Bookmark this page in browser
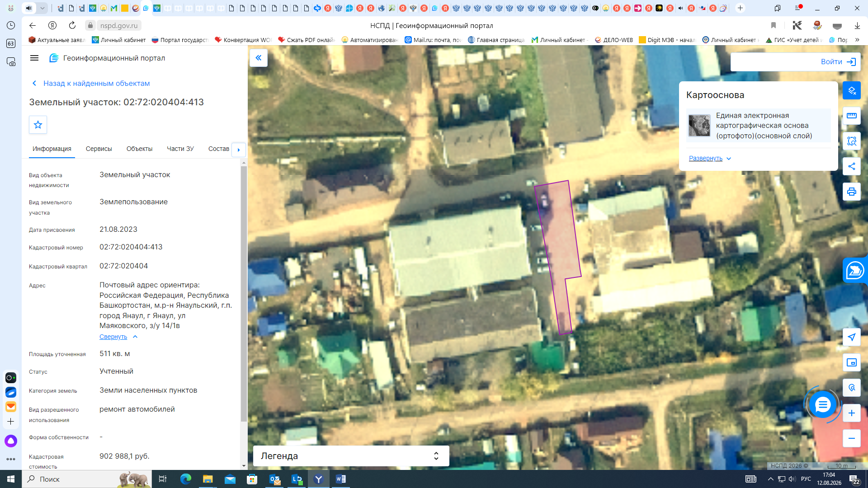This screenshot has width=868, height=488. click(x=774, y=25)
